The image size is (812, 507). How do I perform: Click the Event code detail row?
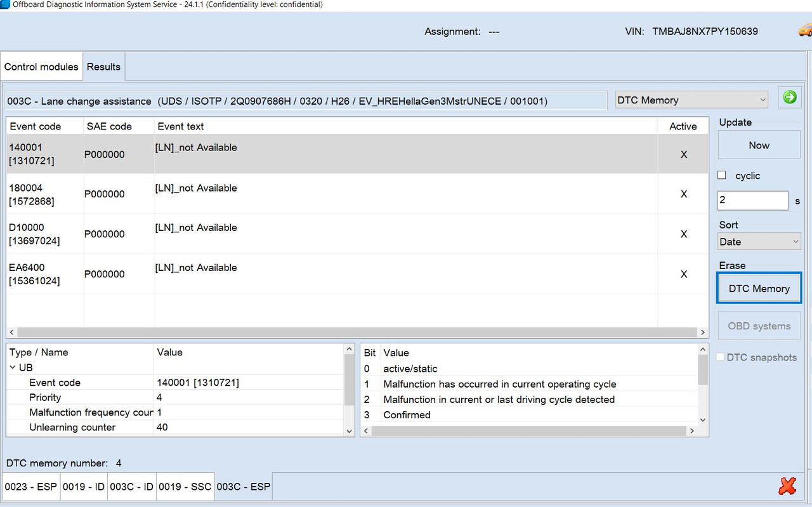[176, 383]
